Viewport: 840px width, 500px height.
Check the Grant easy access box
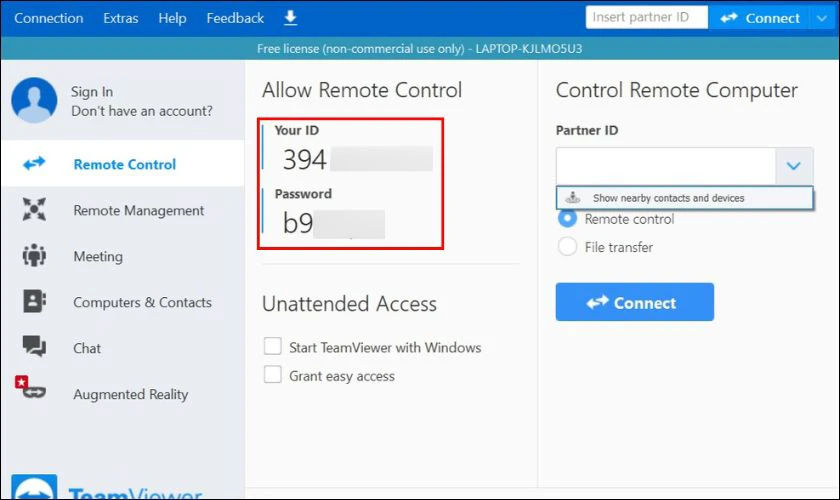[x=272, y=375]
